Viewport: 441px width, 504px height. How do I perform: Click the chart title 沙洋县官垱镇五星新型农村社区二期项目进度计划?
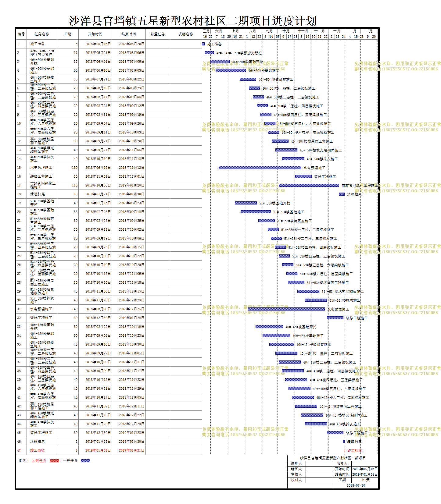tap(193, 21)
